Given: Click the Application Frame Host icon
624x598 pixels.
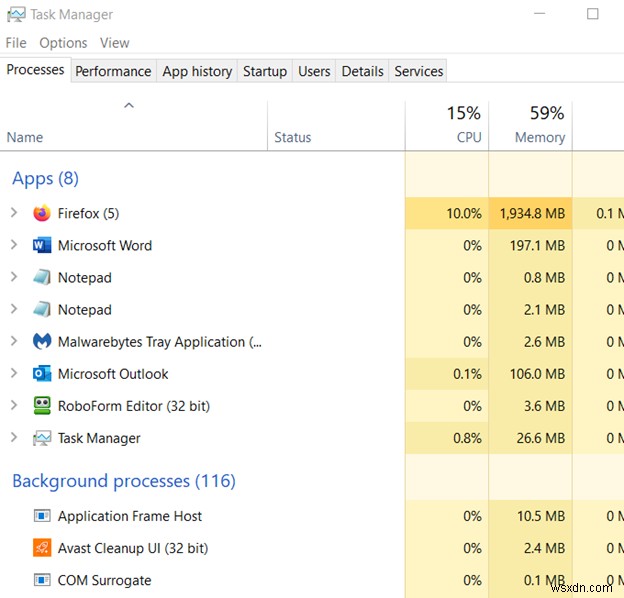Looking at the screenshot, I should click(42, 516).
